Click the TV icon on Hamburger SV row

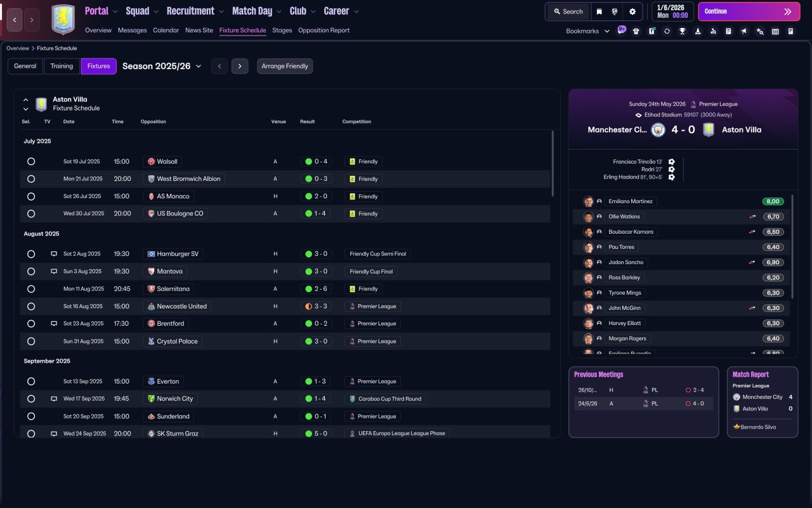click(x=54, y=254)
